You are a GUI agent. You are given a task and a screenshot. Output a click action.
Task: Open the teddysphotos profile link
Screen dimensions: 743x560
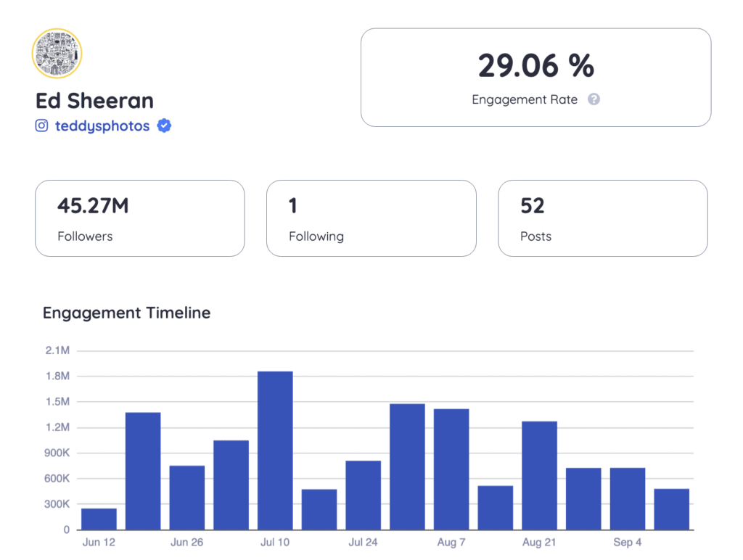tap(102, 126)
